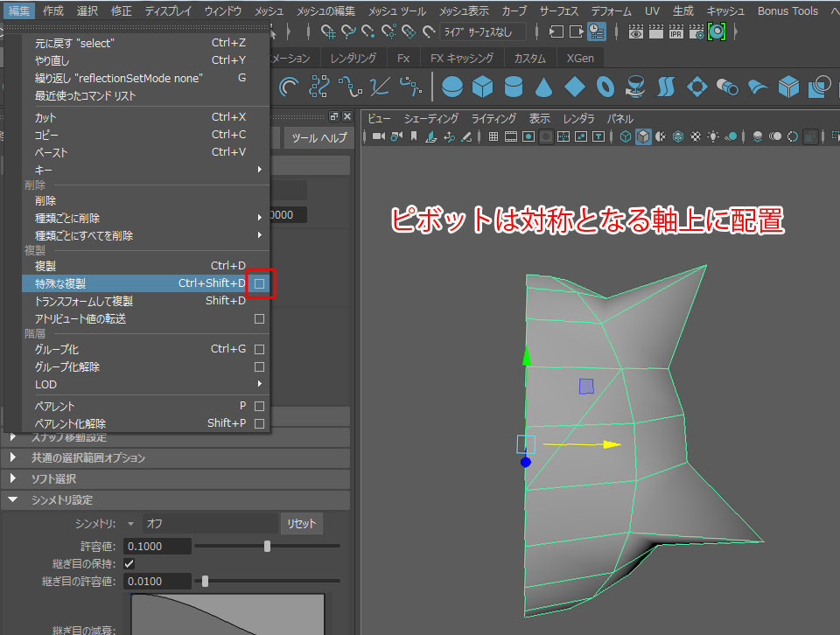Select the Revolve surface shelf icon
The image size is (840, 635).
click(x=635, y=87)
